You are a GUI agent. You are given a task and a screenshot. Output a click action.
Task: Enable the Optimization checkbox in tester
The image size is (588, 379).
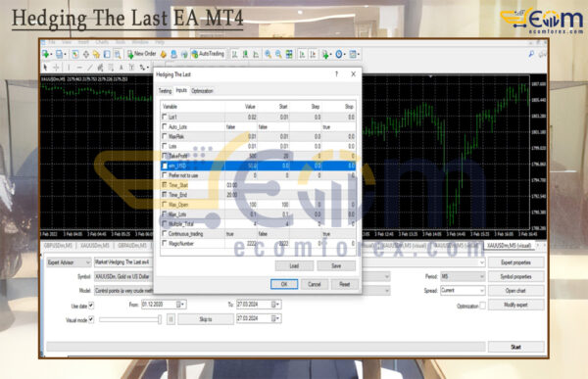pyautogui.click(x=482, y=306)
